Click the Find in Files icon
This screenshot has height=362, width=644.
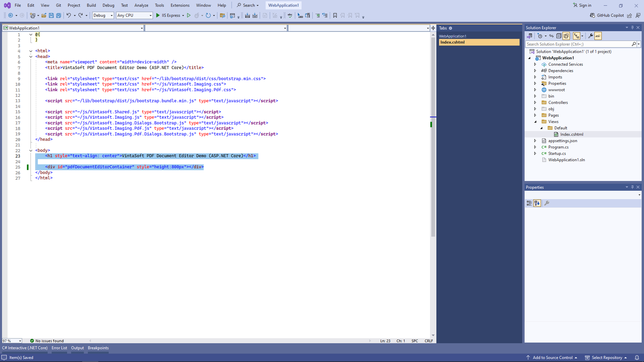pos(222,15)
